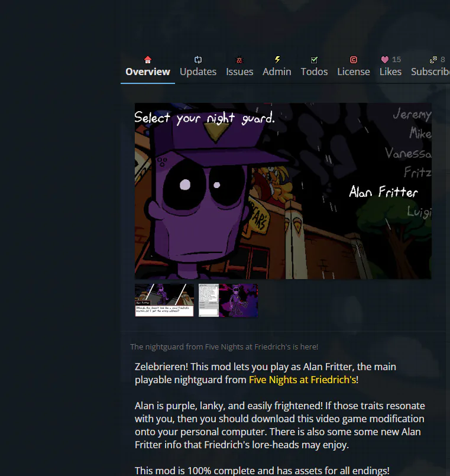Follow the Five Nights at Friedrich's link
Image resolution: width=450 pixels, height=476 pixels.
click(302, 380)
